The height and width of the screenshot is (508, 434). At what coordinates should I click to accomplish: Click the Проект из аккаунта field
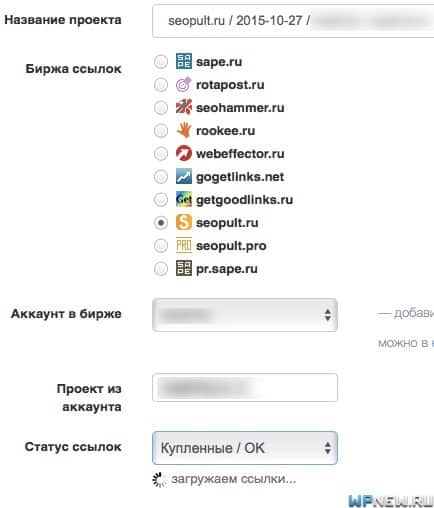(x=245, y=388)
